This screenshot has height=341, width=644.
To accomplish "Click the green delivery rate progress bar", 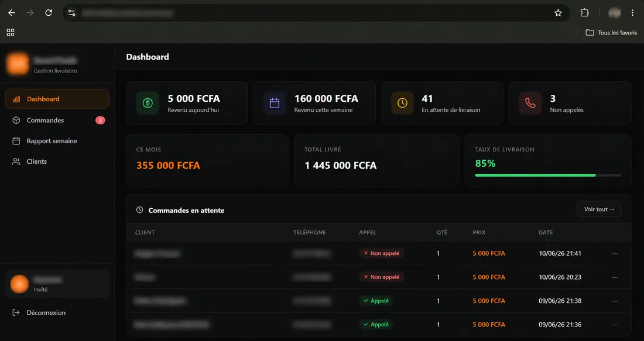I will point(548,175).
